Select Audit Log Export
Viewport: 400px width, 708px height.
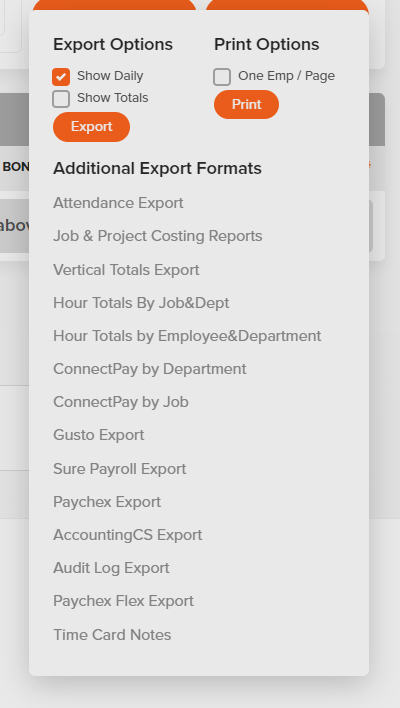pyautogui.click(x=112, y=568)
